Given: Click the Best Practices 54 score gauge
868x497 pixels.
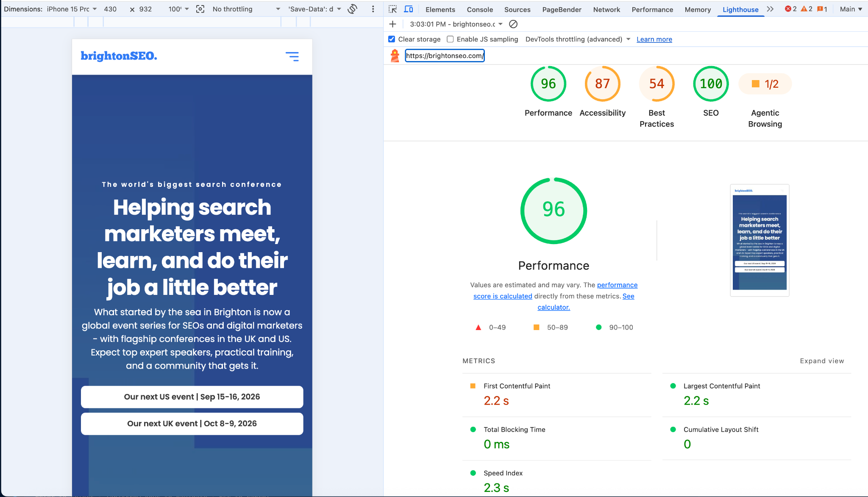Looking at the screenshot, I should pyautogui.click(x=657, y=84).
